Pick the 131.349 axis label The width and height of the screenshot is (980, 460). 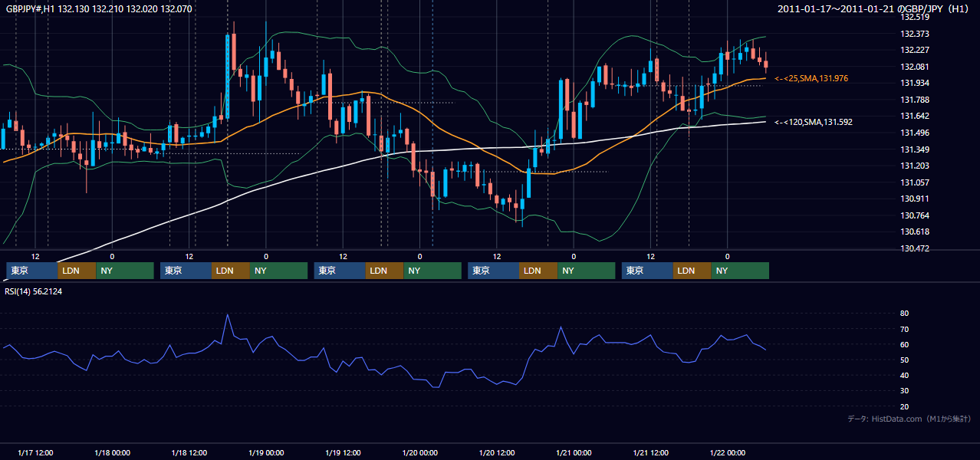point(914,149)
